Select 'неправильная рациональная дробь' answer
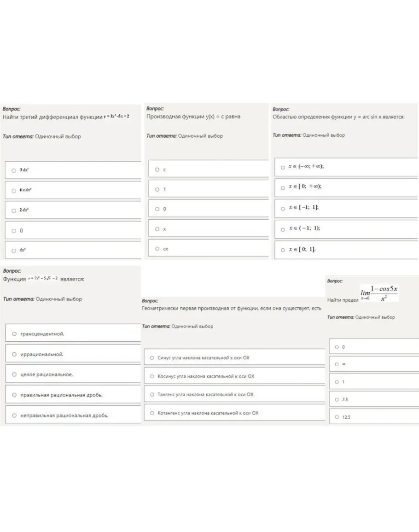The height and width of the screenshot is (532, 419). tap(15, 415)
